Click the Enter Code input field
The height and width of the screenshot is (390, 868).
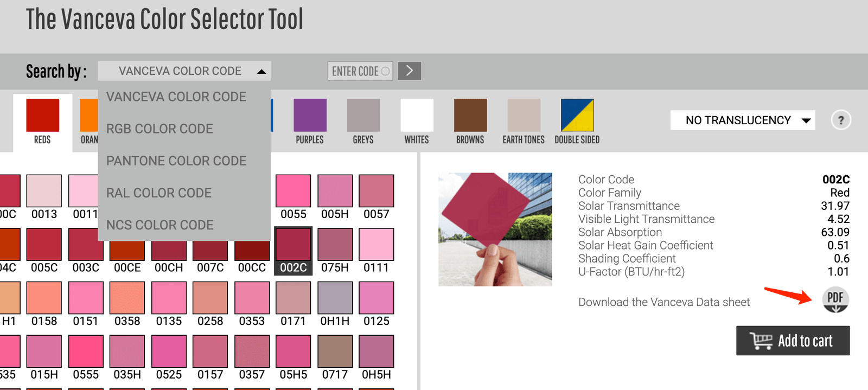click(356, 71)
